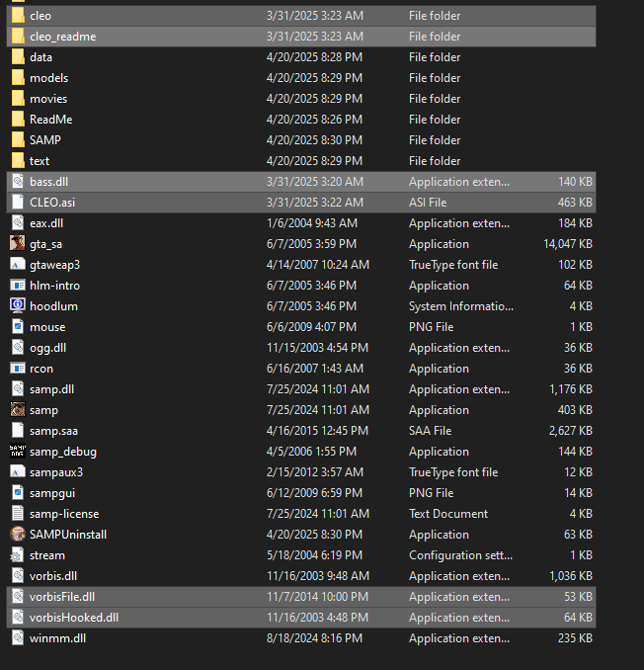This screenshot has height=670, width=644.
Task: Select the size "1,036 KB"
Action: point(571,576)
